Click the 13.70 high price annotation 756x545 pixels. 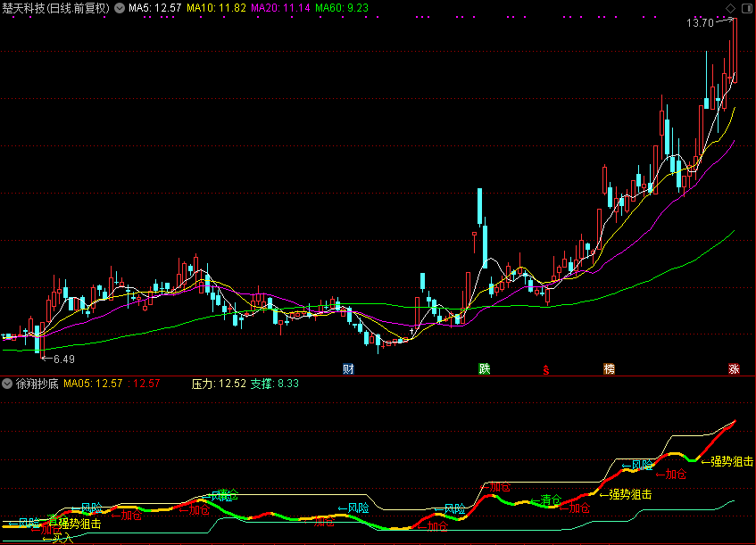click(699, 23)
